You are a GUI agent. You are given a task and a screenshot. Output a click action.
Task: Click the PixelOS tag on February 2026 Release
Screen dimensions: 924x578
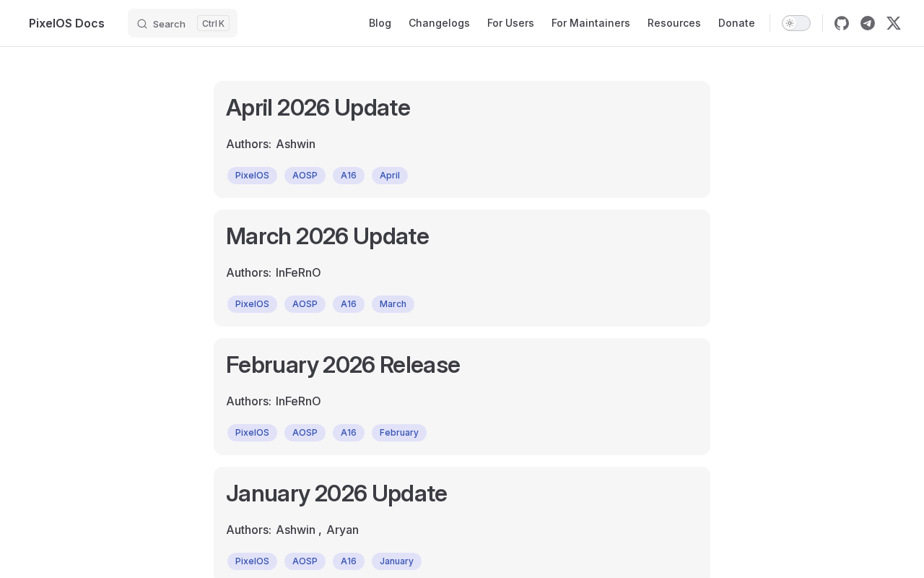(x=252, y=433)
